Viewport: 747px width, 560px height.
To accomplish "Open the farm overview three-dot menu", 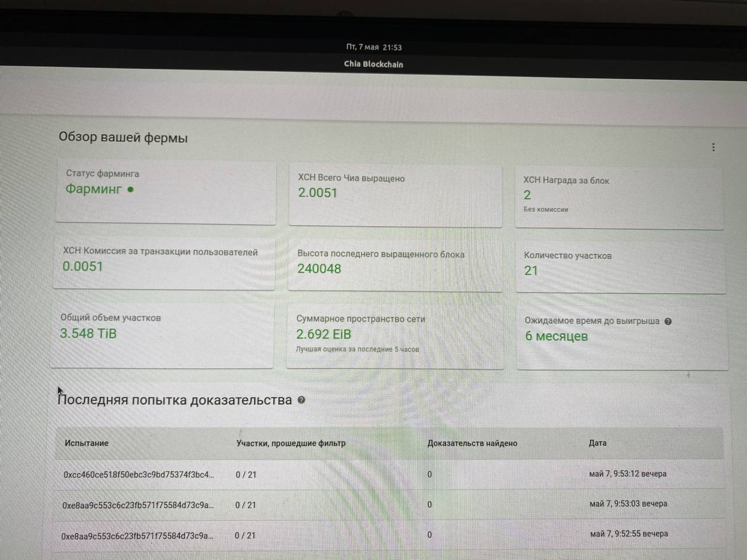I will [x=713, y=147].
